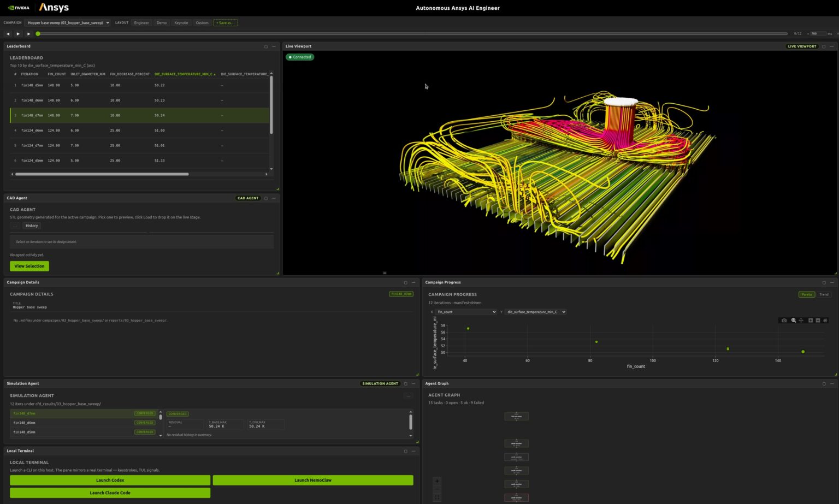Select the Engineer layout
Screen dimensions: 839x504
pyautogui.click(x=141, y=23)
